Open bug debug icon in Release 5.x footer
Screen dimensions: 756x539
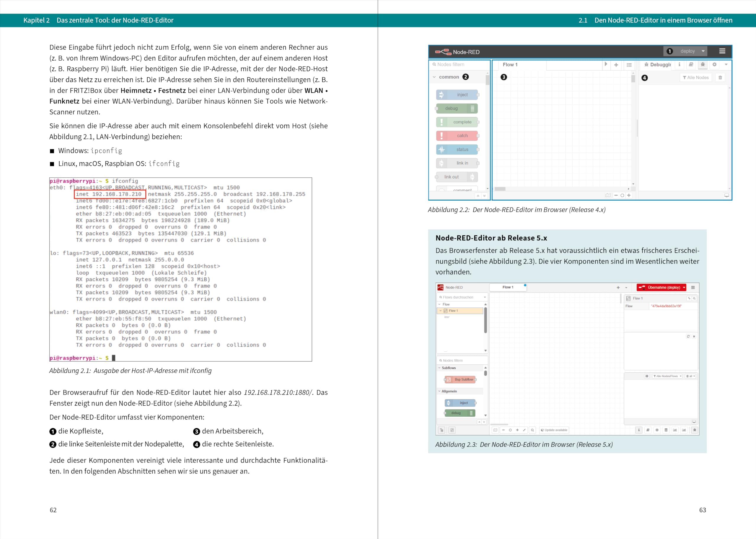(x=695, y=430)
